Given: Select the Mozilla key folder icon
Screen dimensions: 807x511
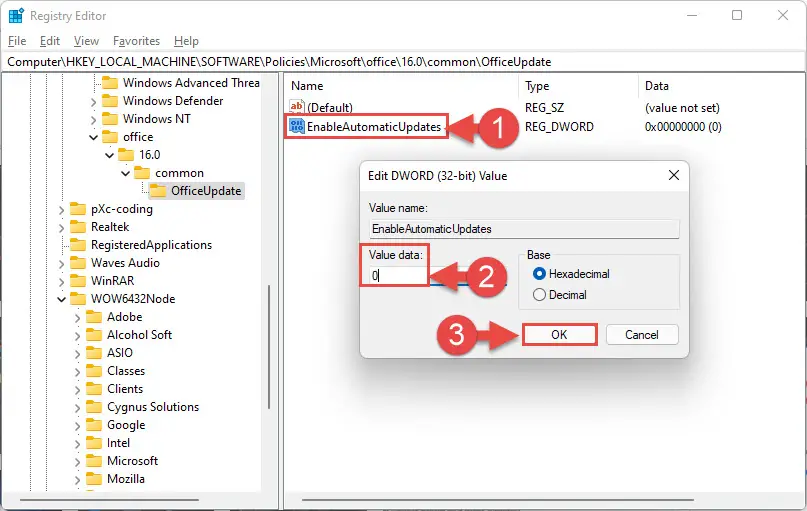Looking at the screenshot, I should [x=94, y=479].
